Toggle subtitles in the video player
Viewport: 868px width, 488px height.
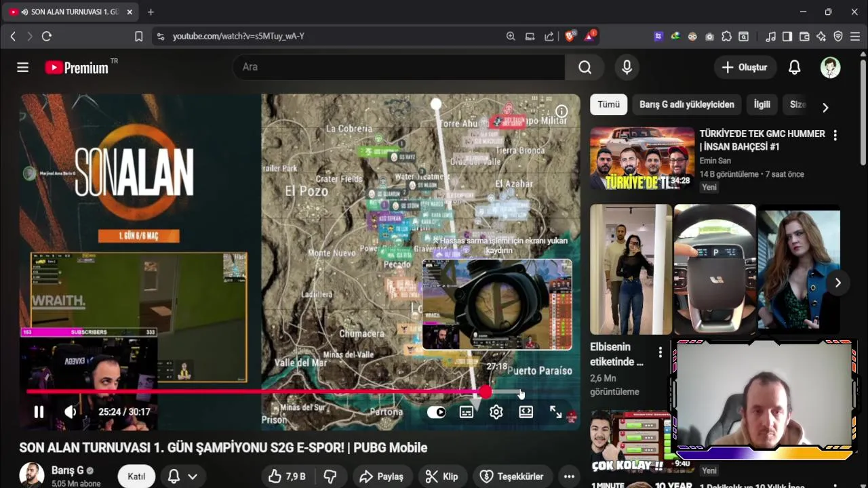(x=467, y=412)
